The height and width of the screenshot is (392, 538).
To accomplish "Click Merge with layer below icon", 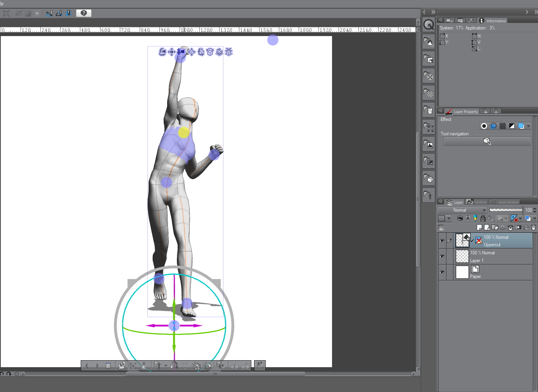I will [510, 228].
